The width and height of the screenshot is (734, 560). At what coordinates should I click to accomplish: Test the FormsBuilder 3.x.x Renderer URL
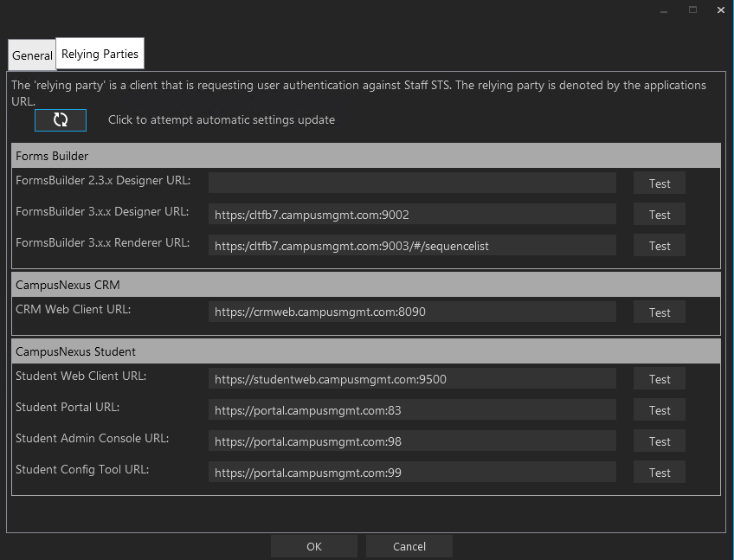click(x=659, y=245)
